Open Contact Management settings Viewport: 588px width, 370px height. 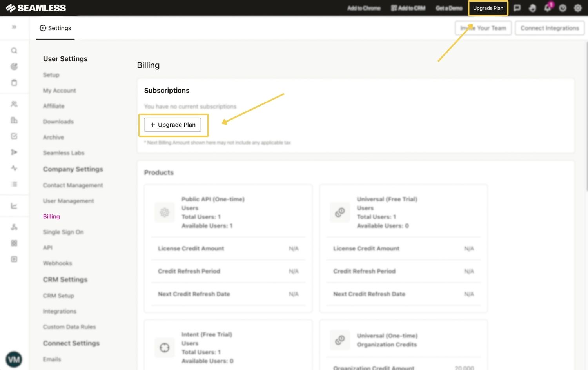point(73,185)
